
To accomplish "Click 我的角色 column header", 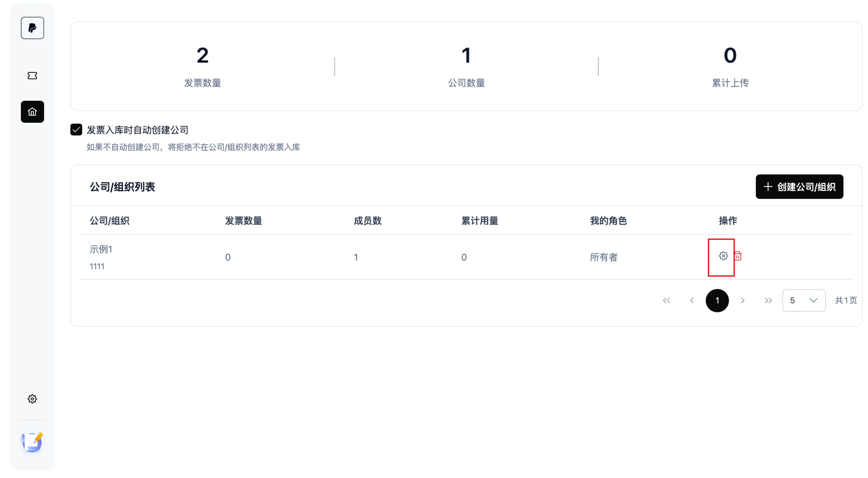I will coord(608,221).
